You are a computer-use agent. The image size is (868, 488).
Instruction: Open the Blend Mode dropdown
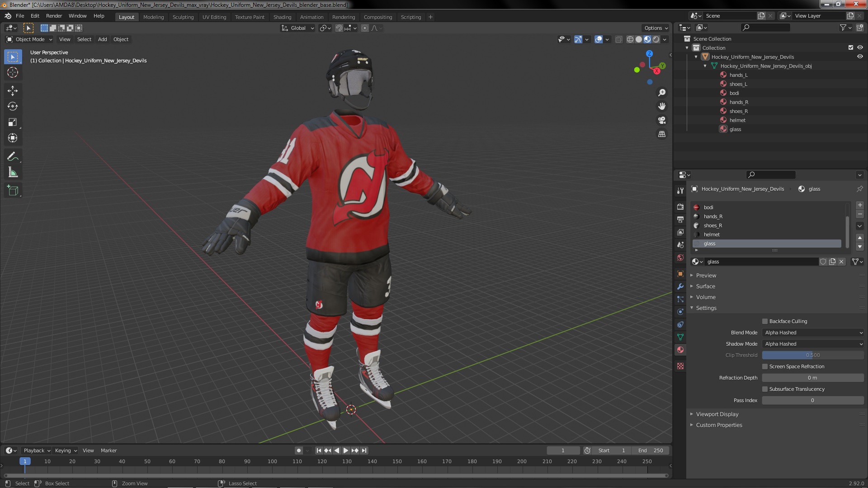coord(813,333)
